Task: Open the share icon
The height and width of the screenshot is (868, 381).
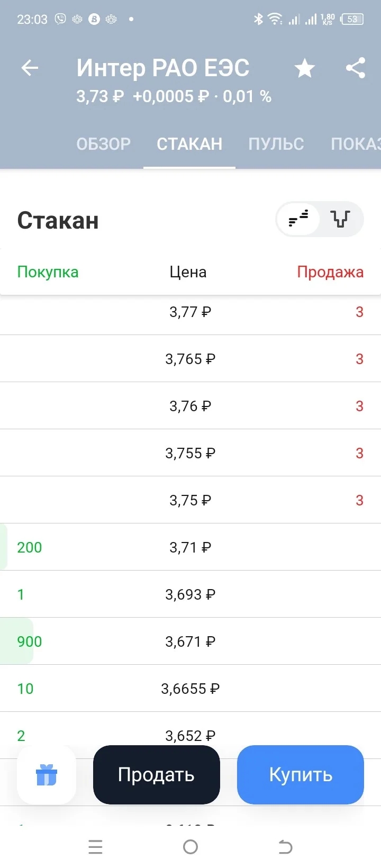Action: (356, 68)
